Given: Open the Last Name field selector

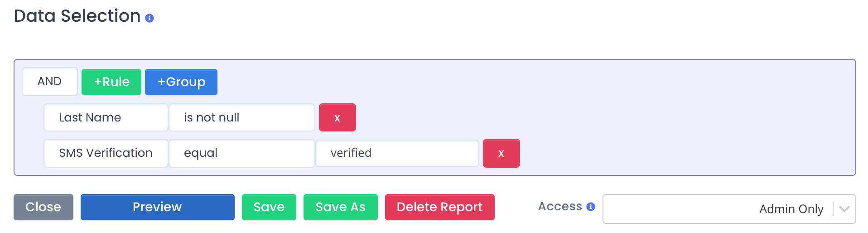Looking at the screenshot, I should 106,117.
